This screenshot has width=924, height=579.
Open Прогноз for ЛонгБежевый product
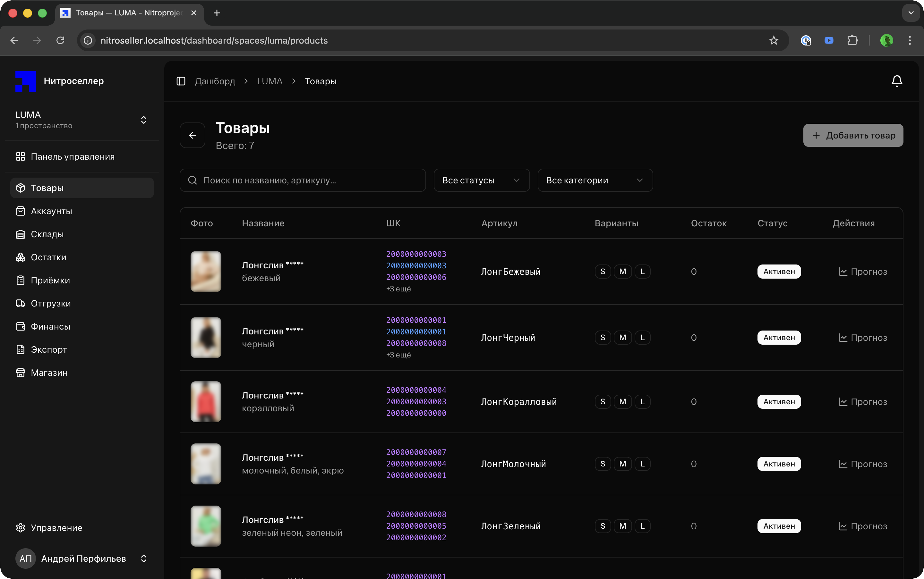tap(863, 272)
